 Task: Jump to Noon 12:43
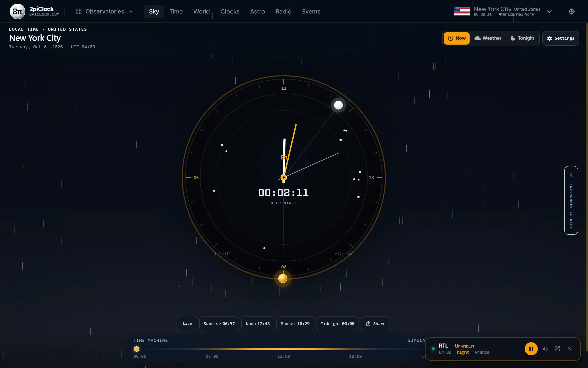click(258, 323)
